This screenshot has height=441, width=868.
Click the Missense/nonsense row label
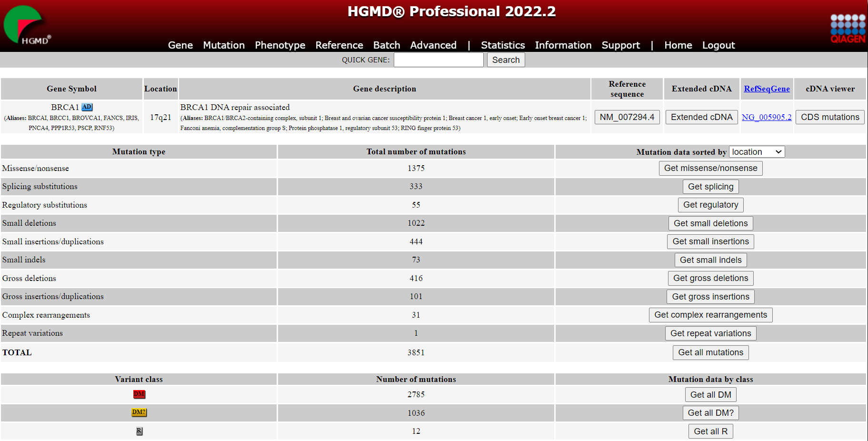pyautogui.click(x=36, y=169)
